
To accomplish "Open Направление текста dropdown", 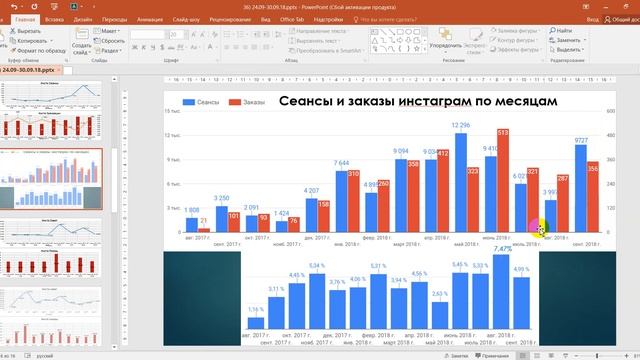I will (x=318, y=31).
